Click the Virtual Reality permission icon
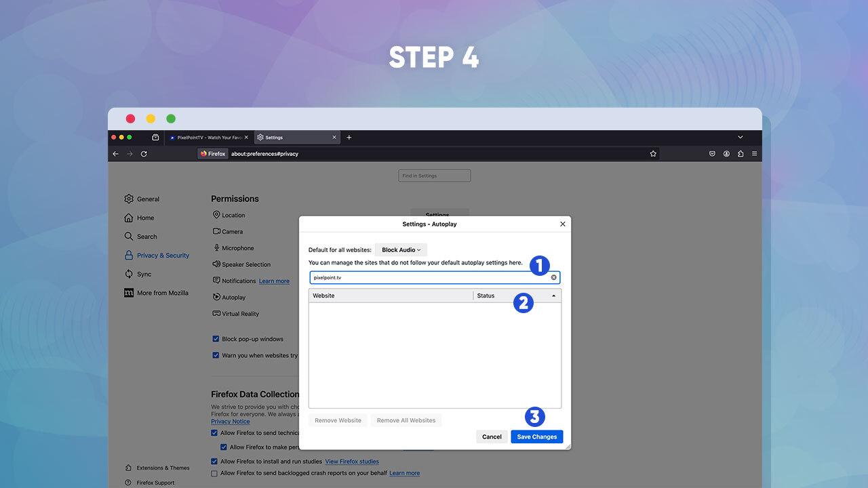868x488 pixels. (216, 314)
